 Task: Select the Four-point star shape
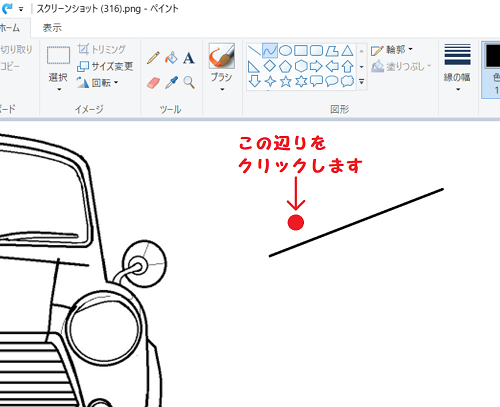click(270, 81)
